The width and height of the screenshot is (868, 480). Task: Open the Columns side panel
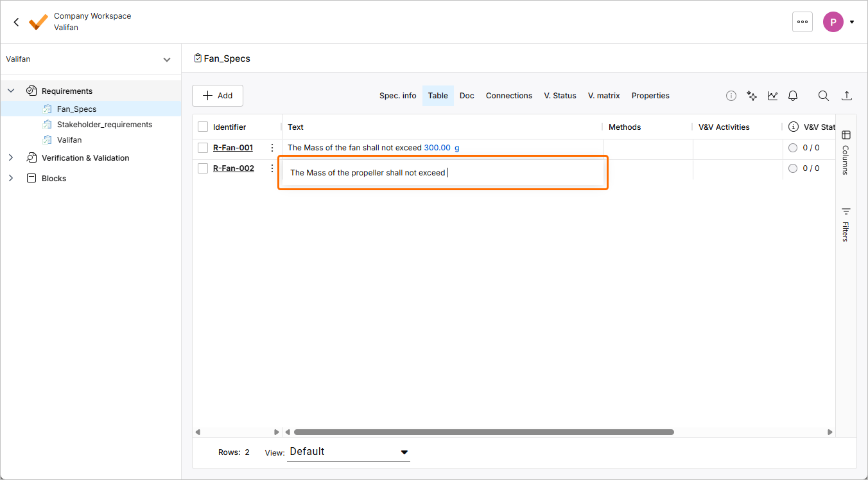(846, 152)
